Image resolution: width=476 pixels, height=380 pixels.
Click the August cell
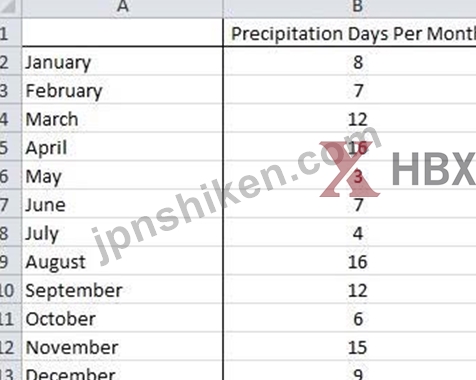tap(122, 261)
